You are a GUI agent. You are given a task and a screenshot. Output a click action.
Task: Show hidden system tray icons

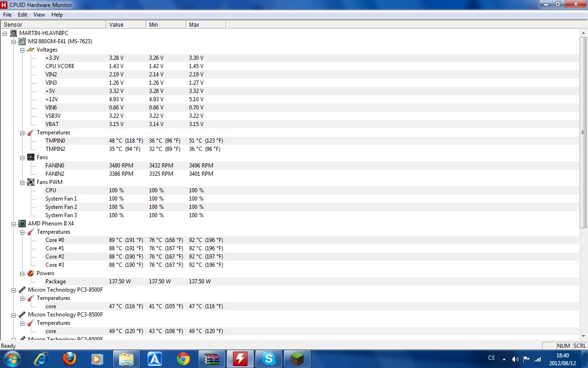[x=504, y=359]
